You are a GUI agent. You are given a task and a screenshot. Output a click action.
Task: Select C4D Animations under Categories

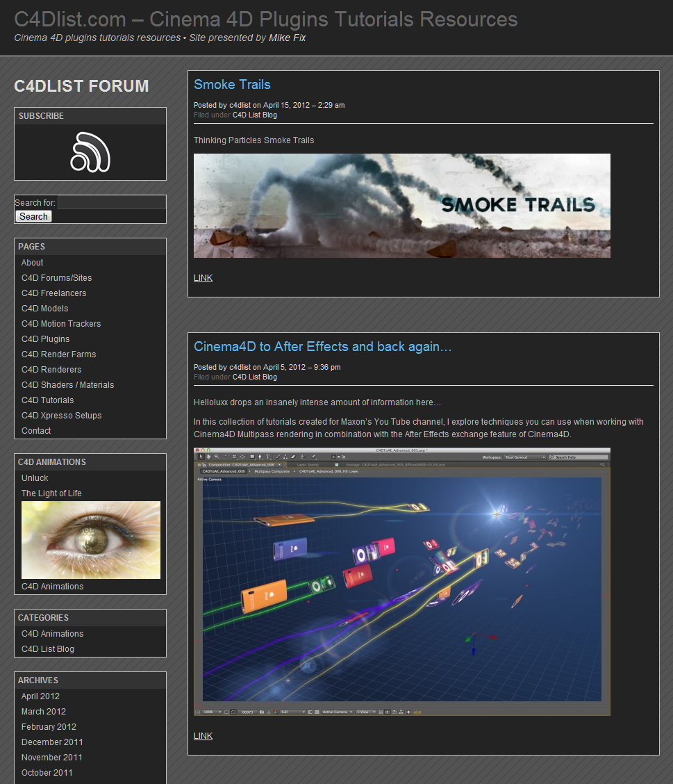click(x=53, y=634)
